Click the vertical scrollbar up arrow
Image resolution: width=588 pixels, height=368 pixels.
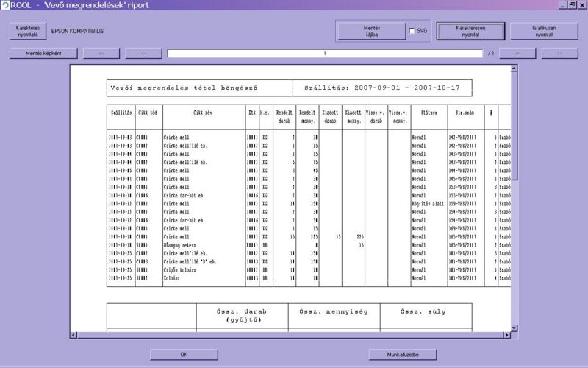click(x=515, y=68)
